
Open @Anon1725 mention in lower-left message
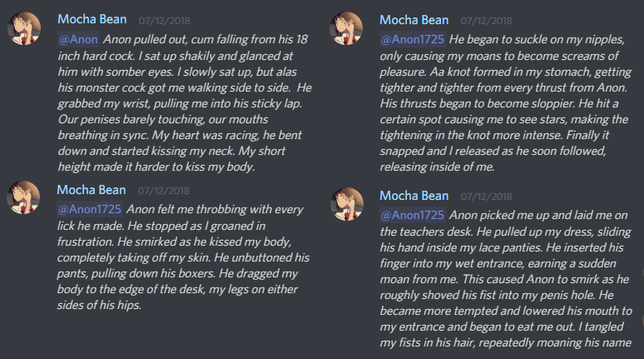click(90, 209)
